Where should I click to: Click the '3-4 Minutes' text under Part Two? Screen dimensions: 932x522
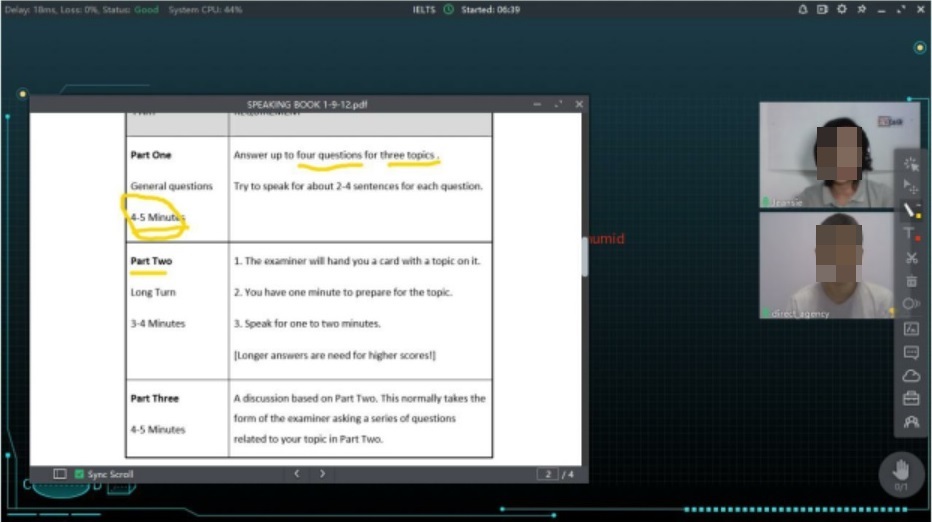(158, 323)
